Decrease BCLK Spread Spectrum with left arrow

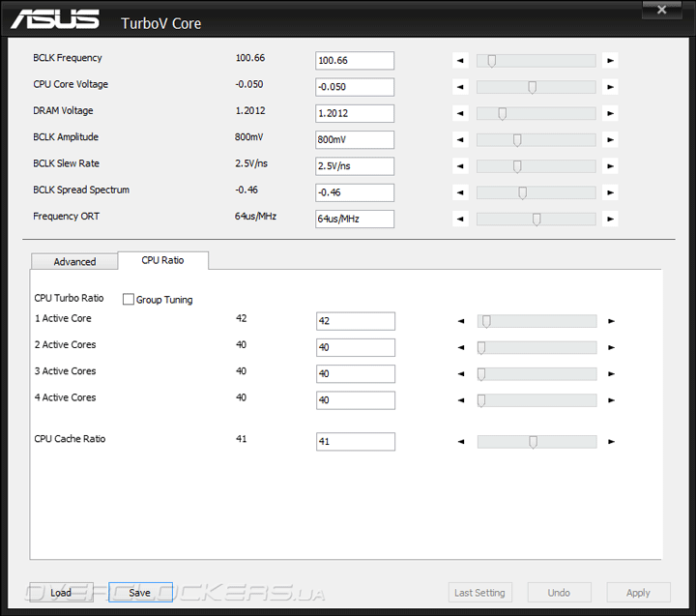tap(460, 192)
